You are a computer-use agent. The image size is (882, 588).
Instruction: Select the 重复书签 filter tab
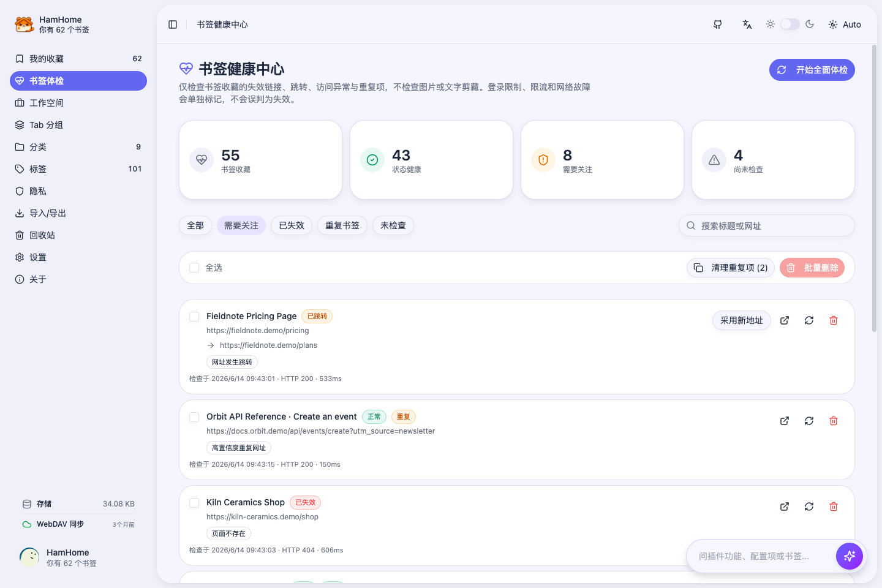pos(342,225)
